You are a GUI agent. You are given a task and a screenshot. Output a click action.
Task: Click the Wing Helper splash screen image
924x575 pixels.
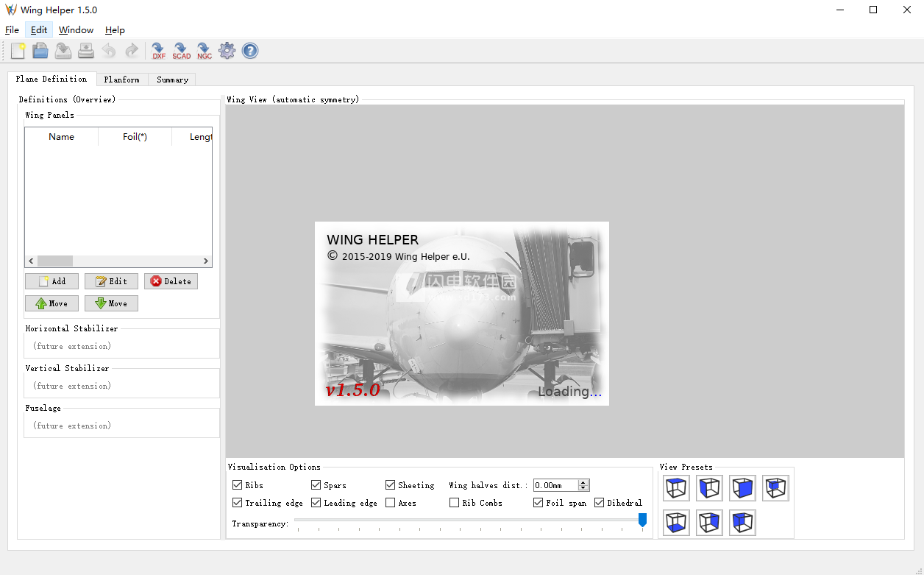tap(462, 314)
